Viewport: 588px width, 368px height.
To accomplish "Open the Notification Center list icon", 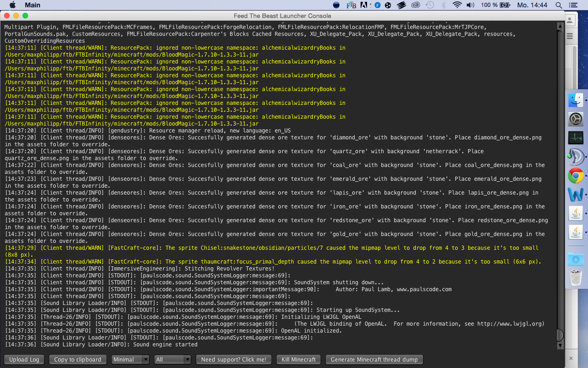I will pyautogui.click(x=573, y=5).
